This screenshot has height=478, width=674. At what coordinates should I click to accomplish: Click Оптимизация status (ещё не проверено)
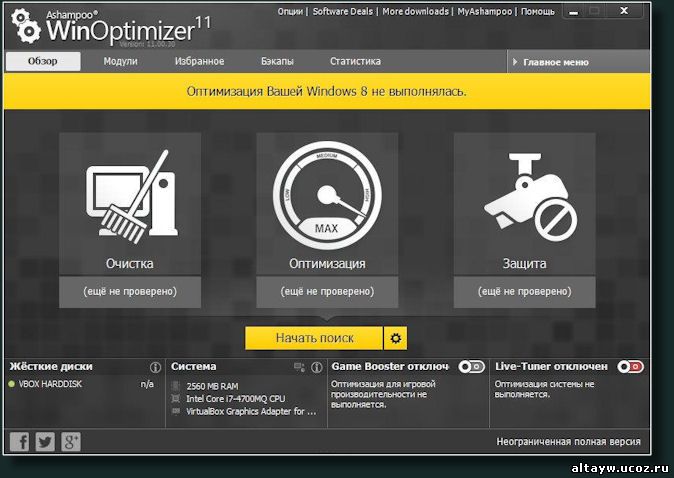(327, 291)
